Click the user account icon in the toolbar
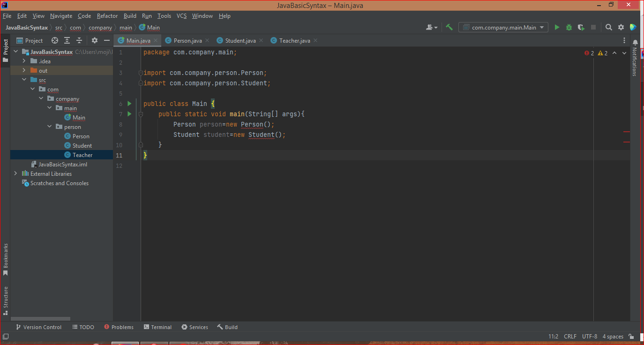 [x=431, y=27]
